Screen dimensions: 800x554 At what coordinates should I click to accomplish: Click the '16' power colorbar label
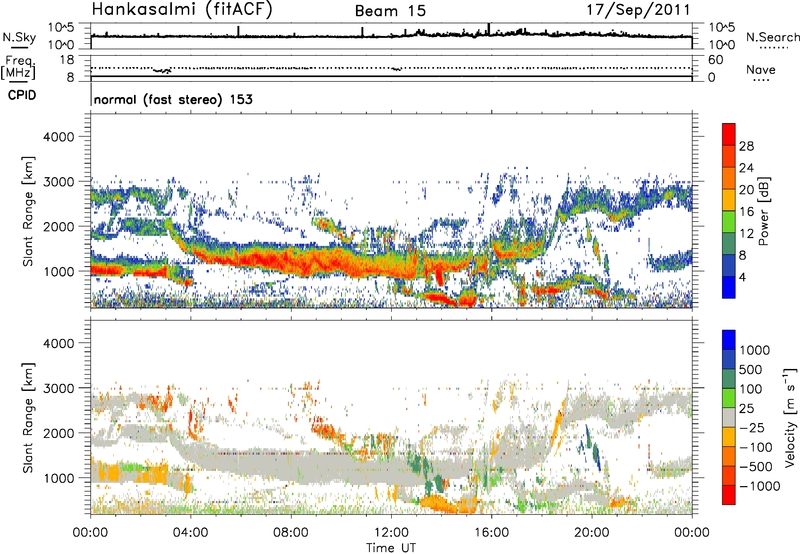tap(746, 212)
